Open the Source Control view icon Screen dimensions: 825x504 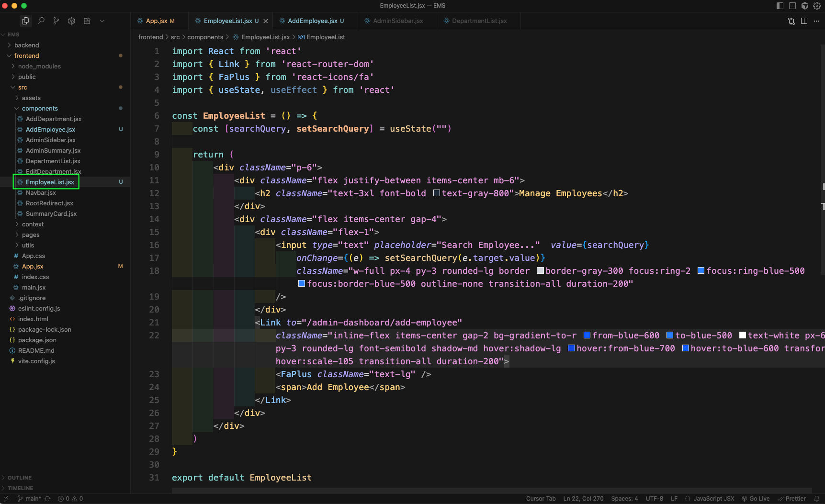pos(56,21)
